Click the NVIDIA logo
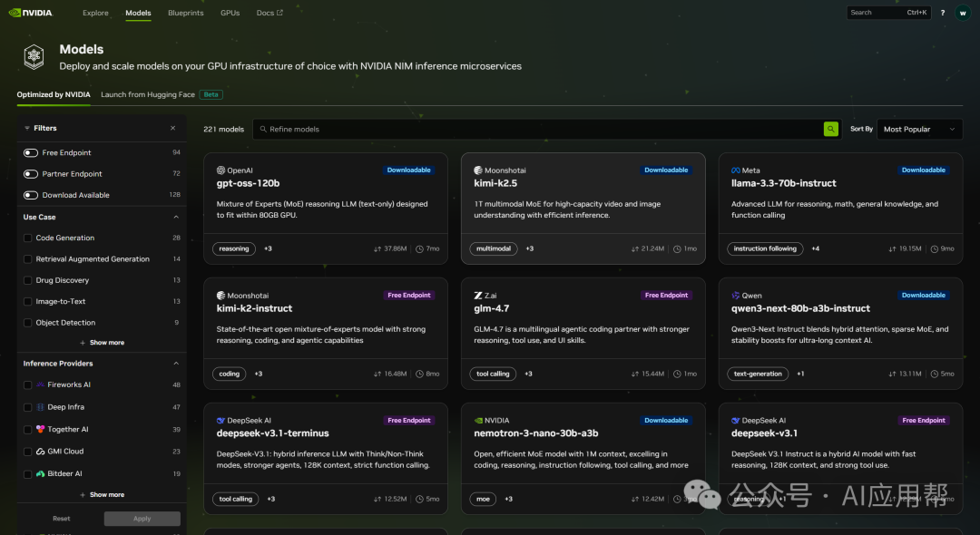The image size is (980, 535). point(31,13)
